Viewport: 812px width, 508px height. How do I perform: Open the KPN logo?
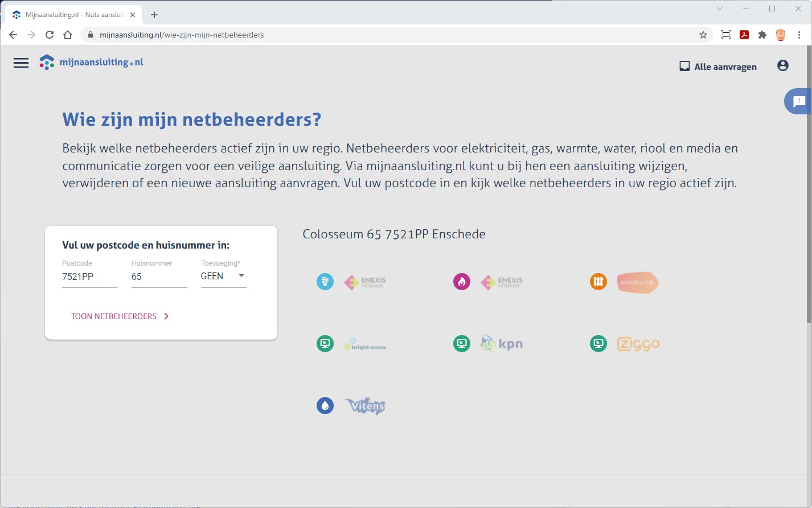[x=502, y=344]
